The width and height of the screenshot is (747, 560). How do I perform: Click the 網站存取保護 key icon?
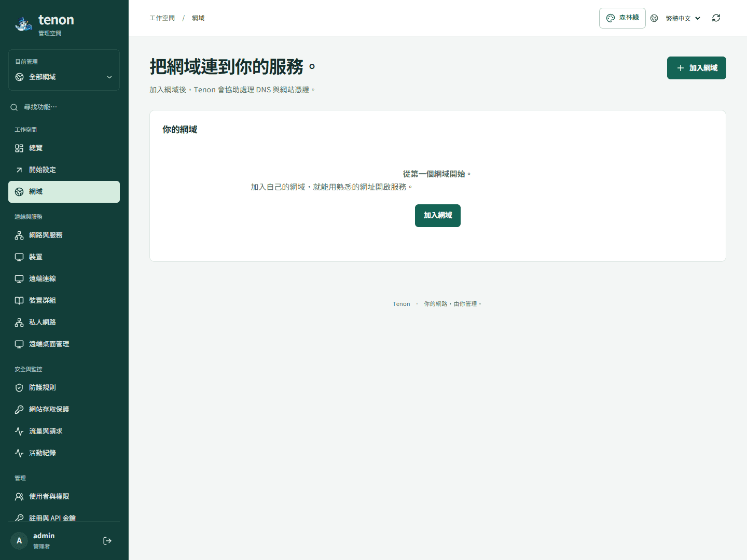(x=19, y=410)
